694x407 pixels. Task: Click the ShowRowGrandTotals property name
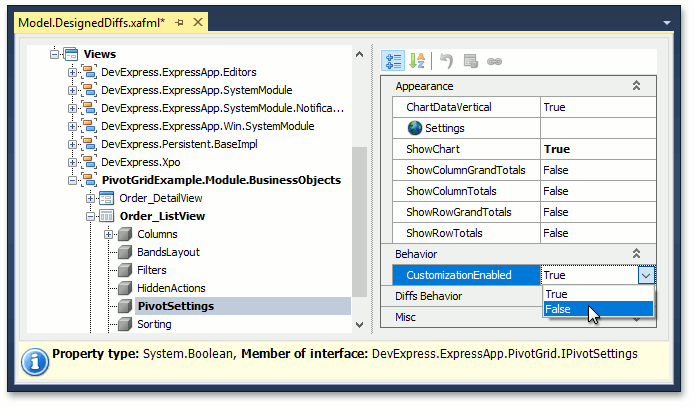(x=459, y=212)
